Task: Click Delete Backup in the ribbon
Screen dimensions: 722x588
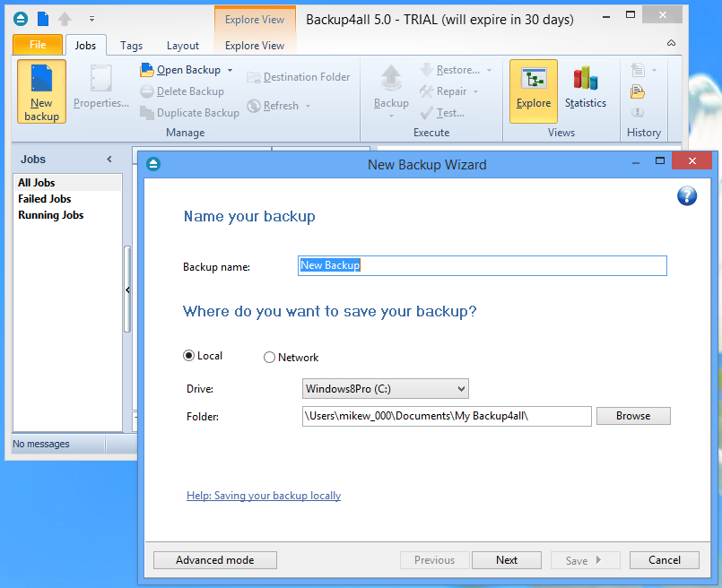Action: click(182, 91)
